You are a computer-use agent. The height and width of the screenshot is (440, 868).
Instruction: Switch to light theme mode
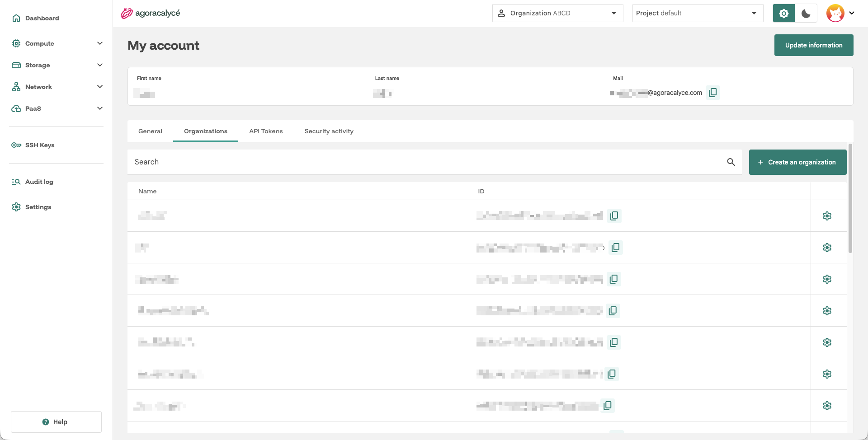[x=784, y=13]
